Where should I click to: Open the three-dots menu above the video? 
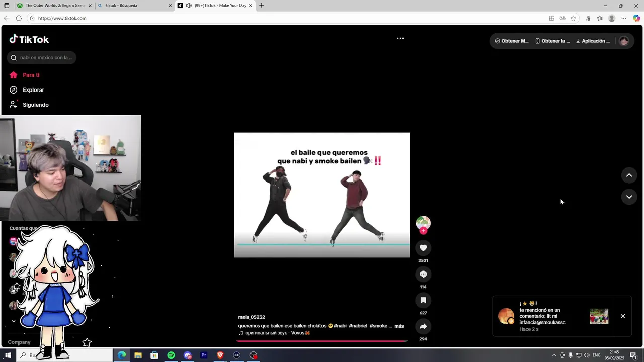(x=400, y=38)
